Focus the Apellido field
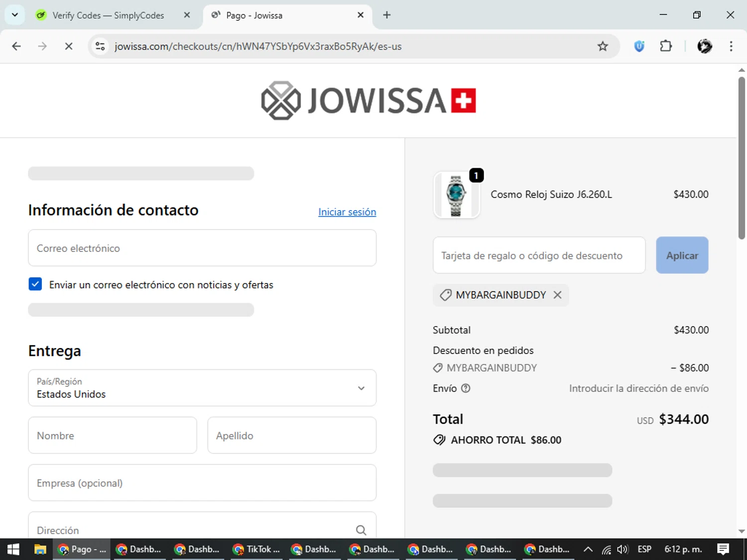 292,436
